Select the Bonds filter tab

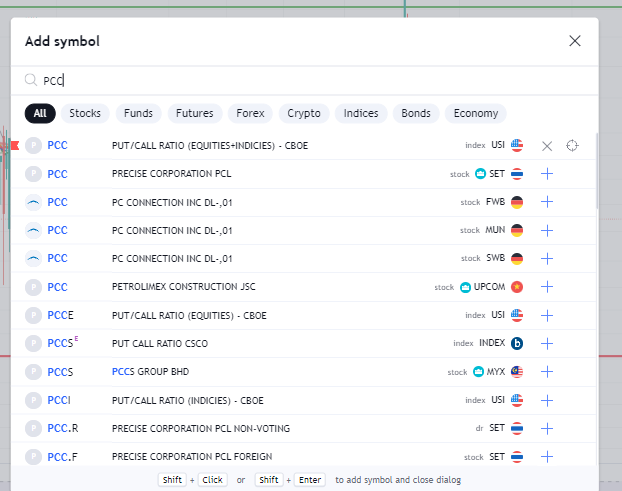(x=416, y=113)
